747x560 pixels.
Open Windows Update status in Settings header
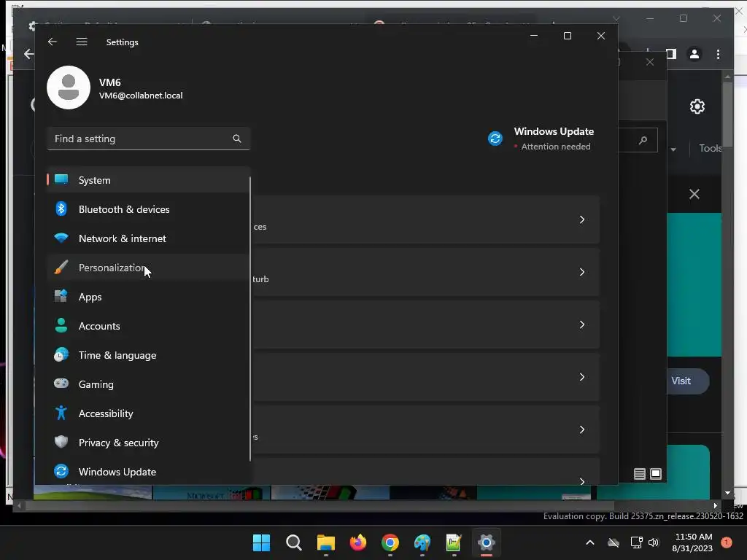tap(541, 138)
